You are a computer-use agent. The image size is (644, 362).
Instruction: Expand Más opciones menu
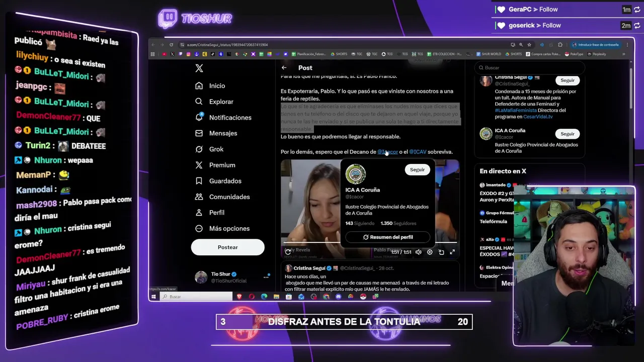223,228
